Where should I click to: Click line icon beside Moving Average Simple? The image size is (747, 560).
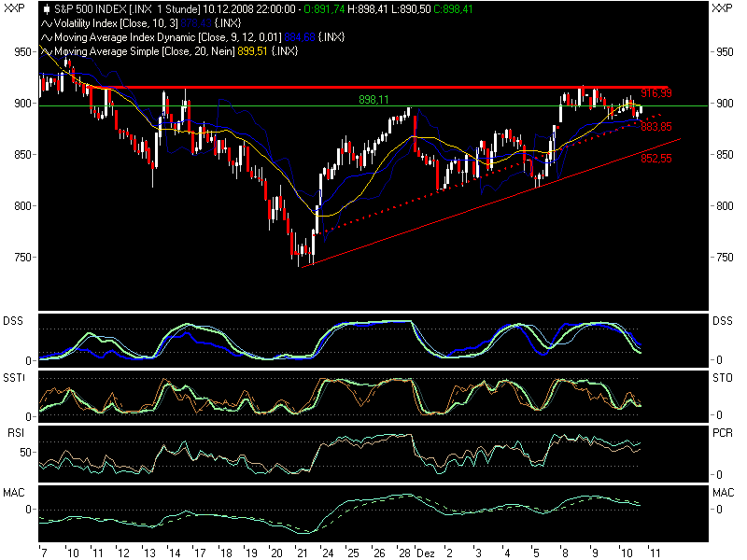tap(47, 51)
